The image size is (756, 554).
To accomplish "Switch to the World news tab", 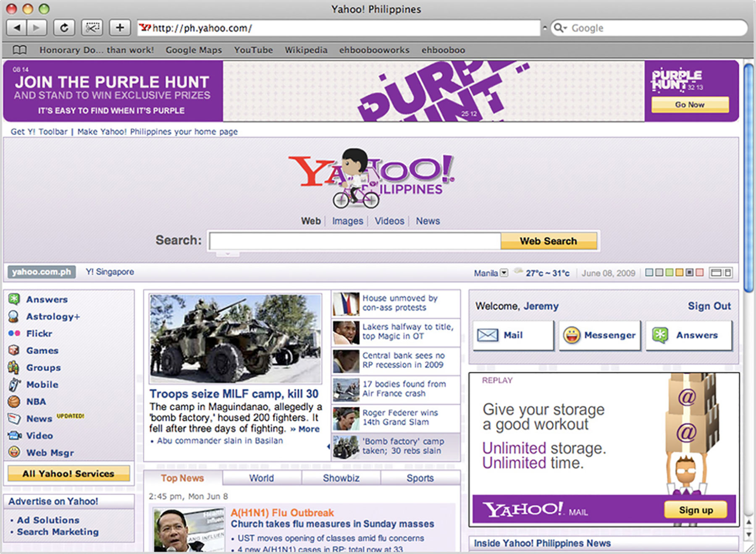I will point(262,478).
